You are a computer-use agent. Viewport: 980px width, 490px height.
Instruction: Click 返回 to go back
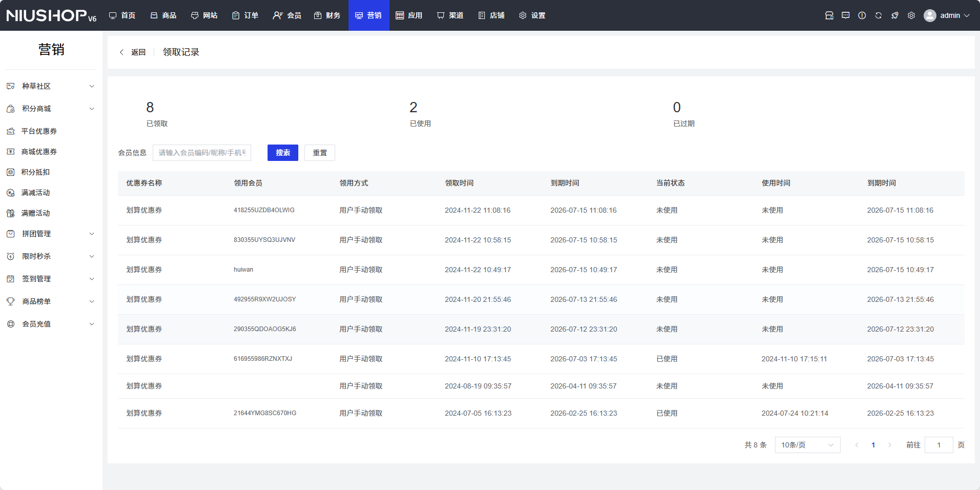[133, 52]
